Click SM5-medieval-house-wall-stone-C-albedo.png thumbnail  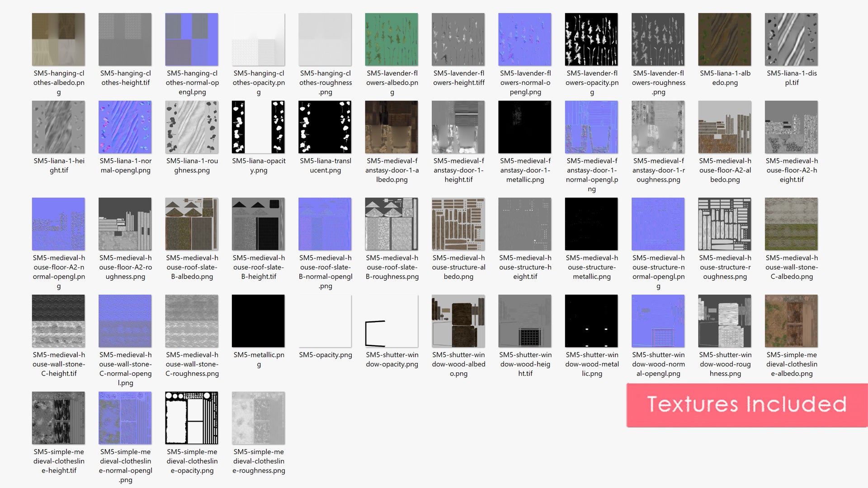pyautogui.click(x=791, y=224)
